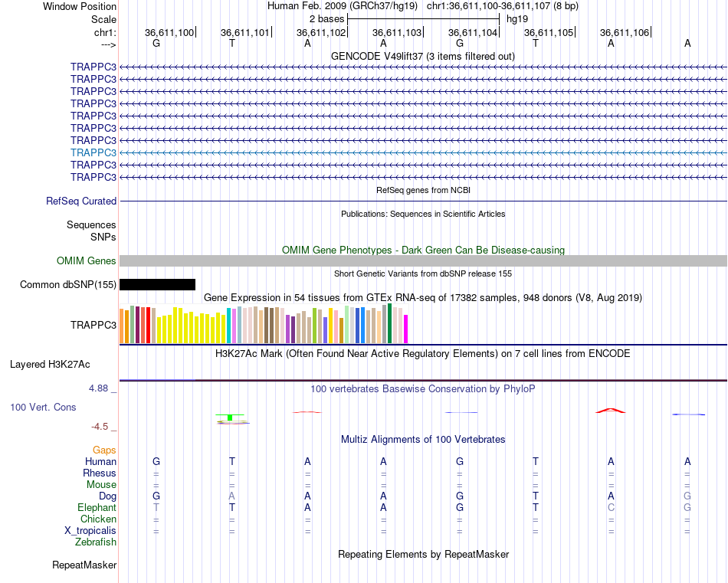Click the RepeatMasker track label

84,565
